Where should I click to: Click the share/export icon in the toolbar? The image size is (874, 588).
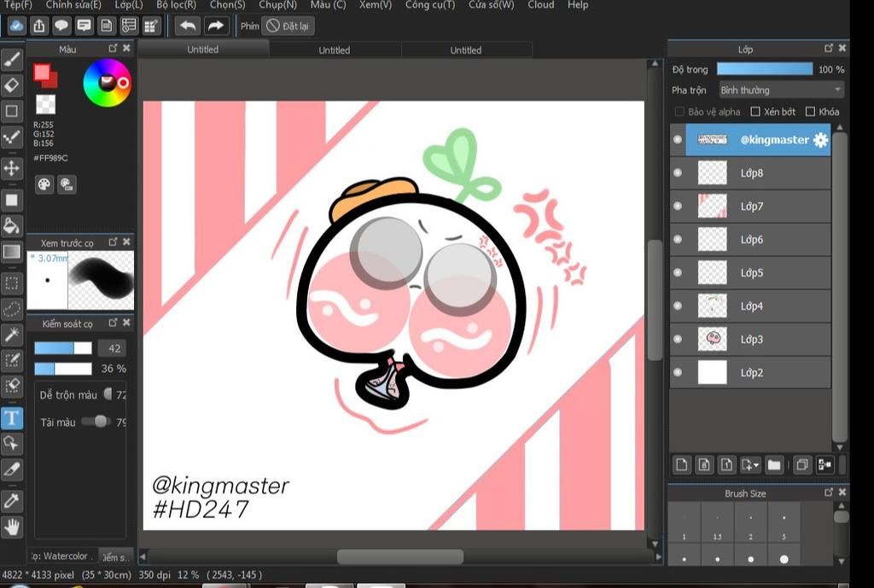tap(39, 26)
